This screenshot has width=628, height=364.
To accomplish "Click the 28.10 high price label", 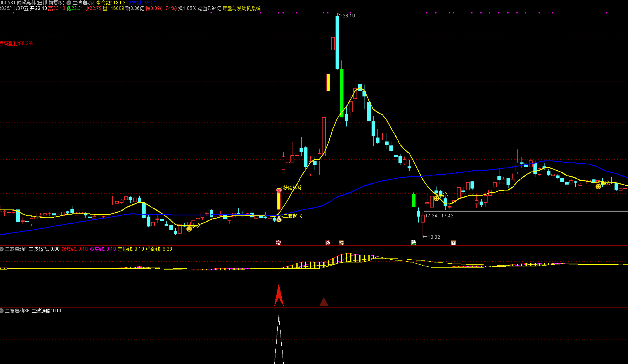I will coord(349,16).
